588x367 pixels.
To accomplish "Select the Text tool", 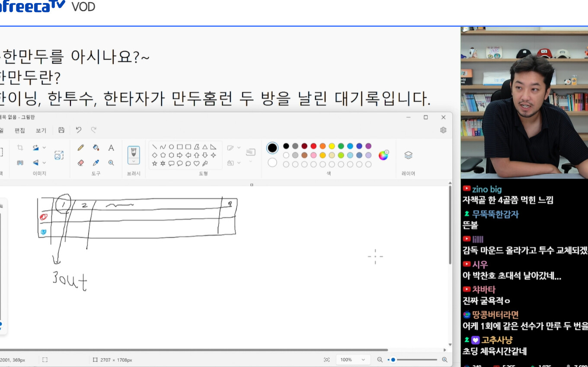I will tap(111, 148).
